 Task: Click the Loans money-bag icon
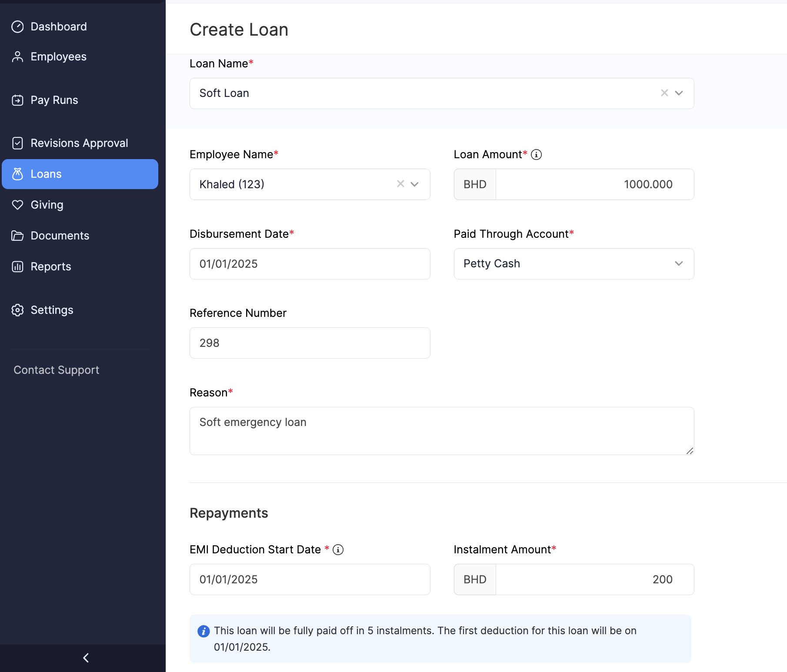(17, 174)
